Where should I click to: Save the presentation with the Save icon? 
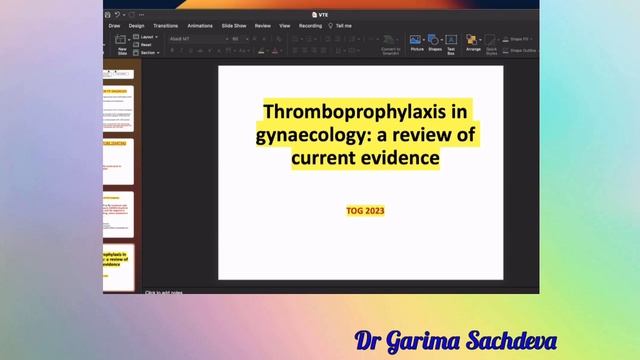pyautogui.click(x=108, y=15)
